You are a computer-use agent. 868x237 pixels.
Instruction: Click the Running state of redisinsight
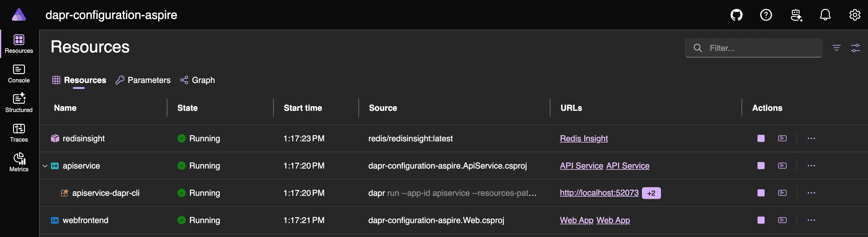tap(199, 139)
